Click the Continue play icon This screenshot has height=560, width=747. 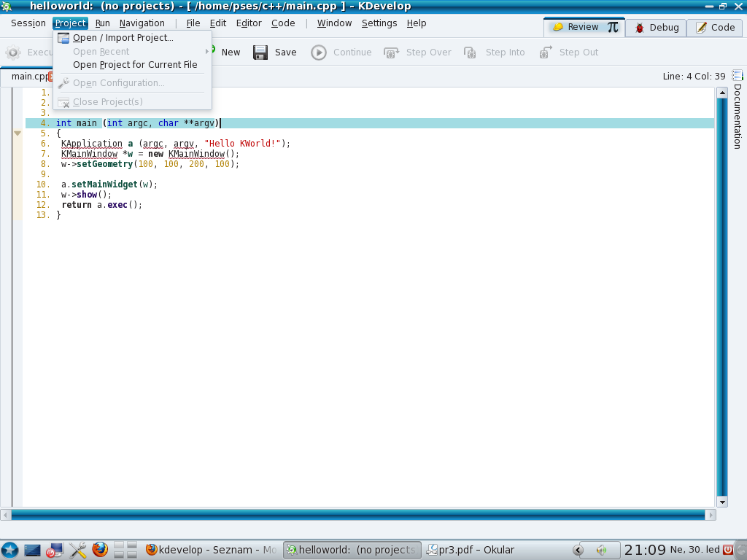click(x=319, y=52)
